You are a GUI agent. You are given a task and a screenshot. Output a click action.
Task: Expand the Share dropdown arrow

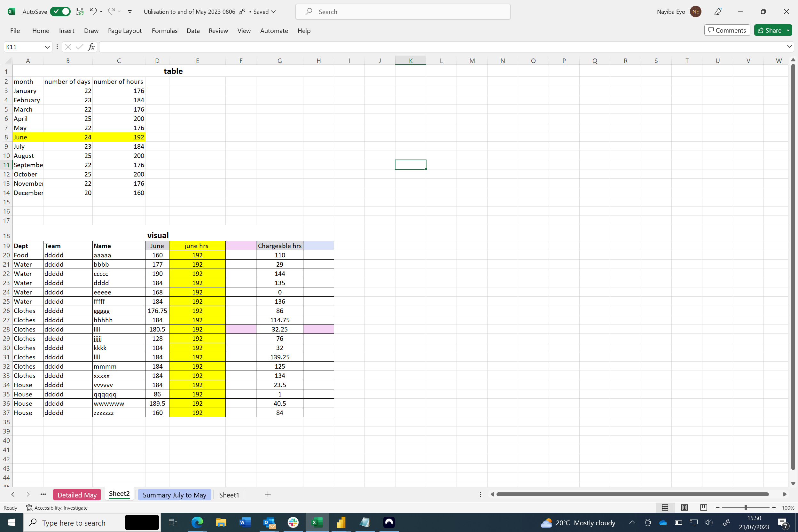point(787,30)
